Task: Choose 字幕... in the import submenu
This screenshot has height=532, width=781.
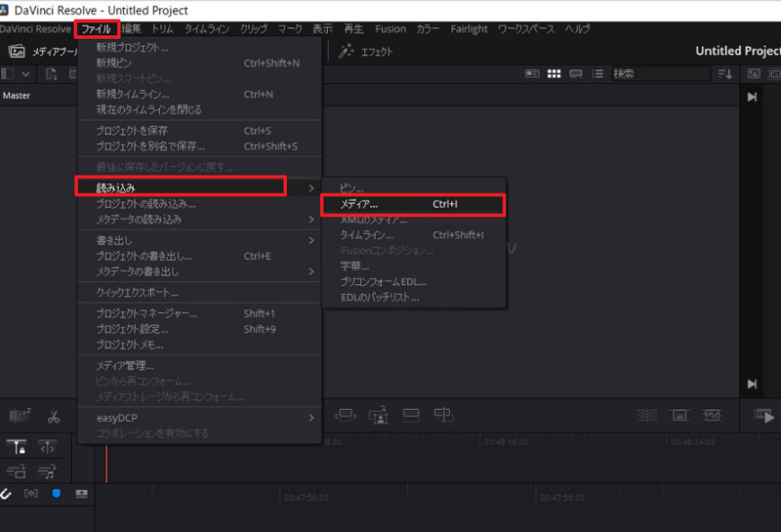Action: 413,266
